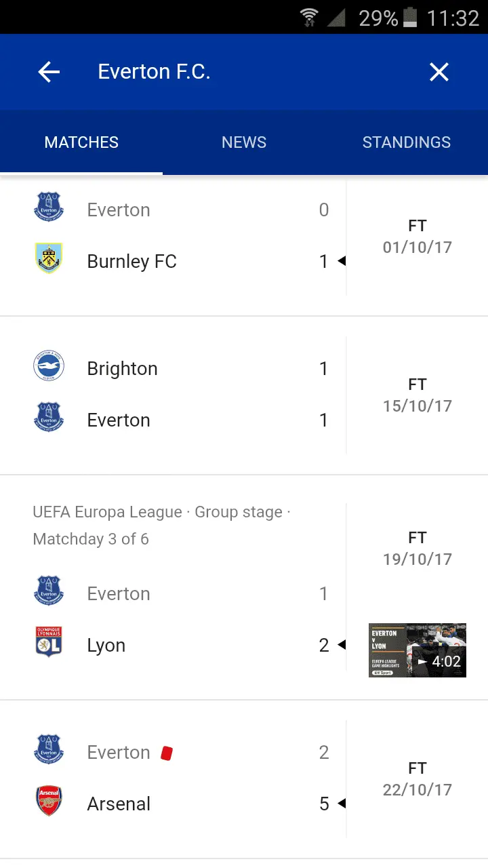Open UEFA Europa League group stage label
Image resolution: width=488 pixels, height=868 pixels.
click(x=161, y=526)
